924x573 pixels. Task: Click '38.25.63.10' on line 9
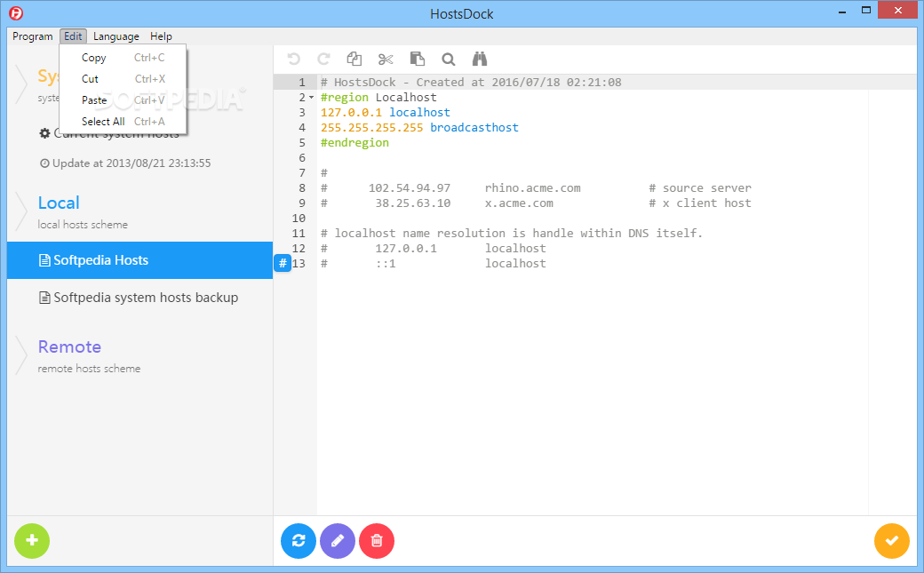413,203
